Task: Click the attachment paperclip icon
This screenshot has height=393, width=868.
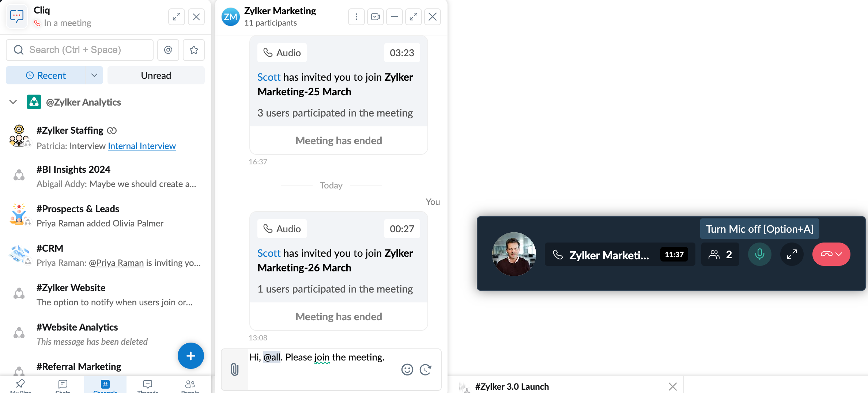Action: 235,369
